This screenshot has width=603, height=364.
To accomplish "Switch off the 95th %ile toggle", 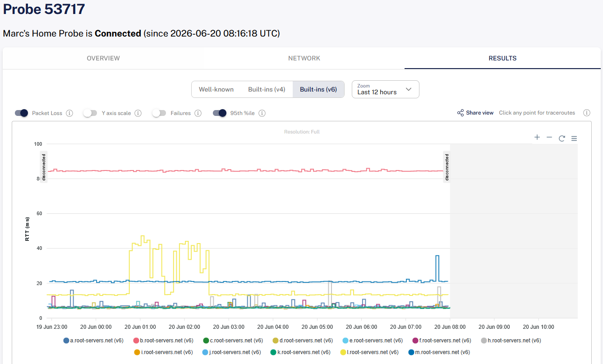I will point(219,113).
